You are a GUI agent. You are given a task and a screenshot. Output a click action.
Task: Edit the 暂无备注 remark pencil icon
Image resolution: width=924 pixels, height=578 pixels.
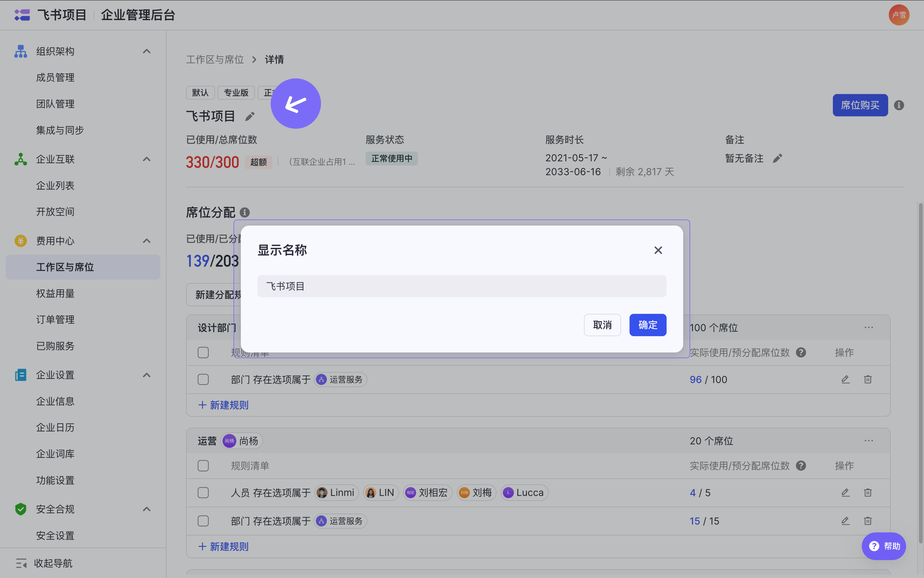pos(777,158)
